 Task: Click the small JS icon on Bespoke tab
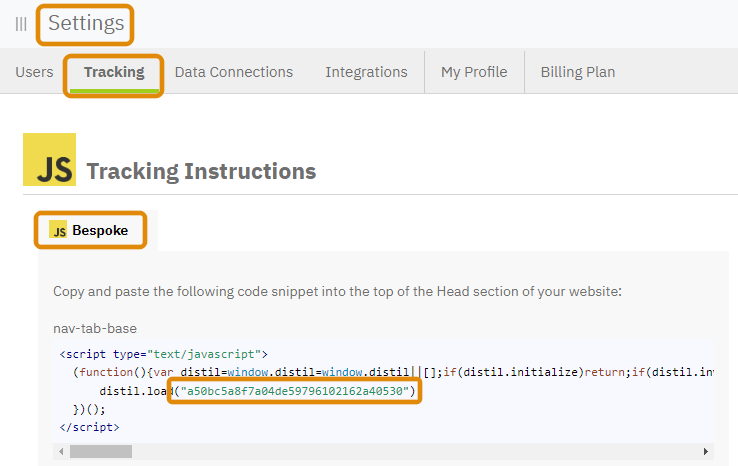[58, 229]
